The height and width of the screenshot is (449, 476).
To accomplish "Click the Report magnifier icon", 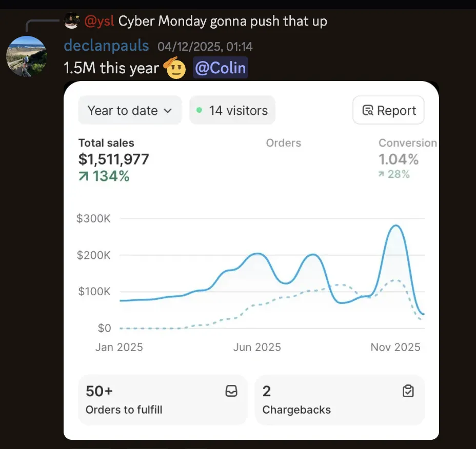I will [368, 110].
